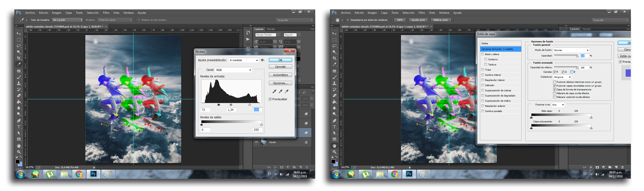
Task: Choose the Pen tool in the Niveles Photoshop window
Action: click(19, 121)
